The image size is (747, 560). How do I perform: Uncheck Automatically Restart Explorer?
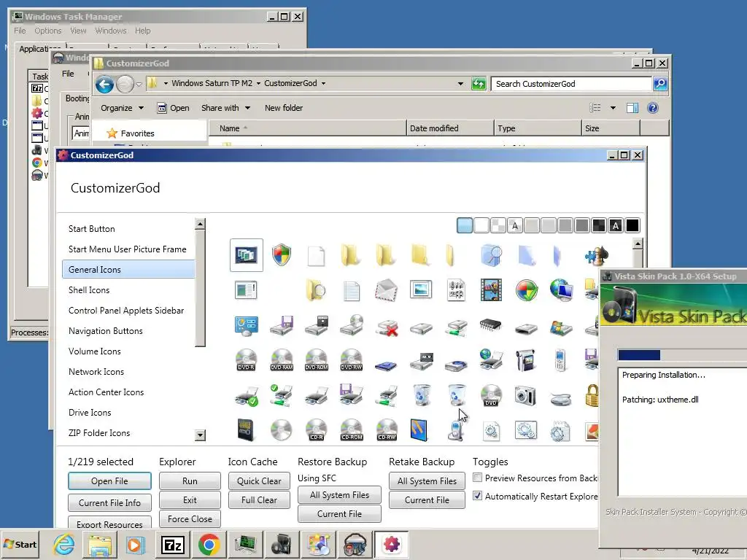pos(477,496)
